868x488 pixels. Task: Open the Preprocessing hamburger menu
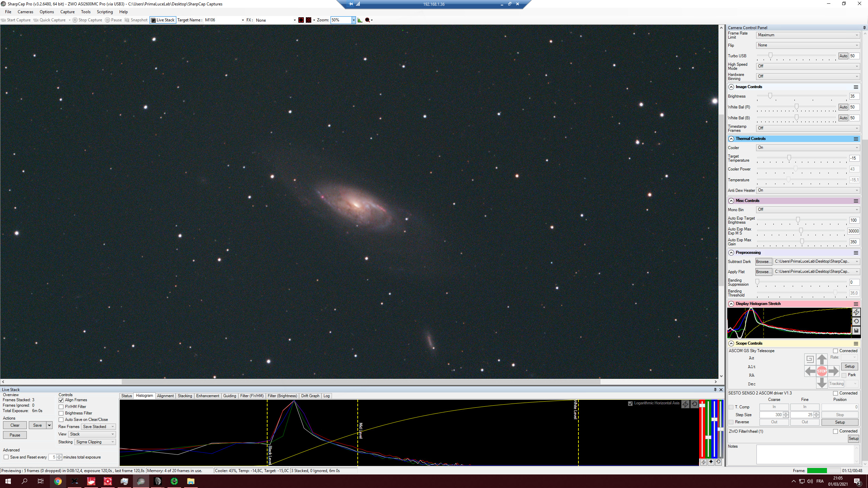tap(856, 253)
